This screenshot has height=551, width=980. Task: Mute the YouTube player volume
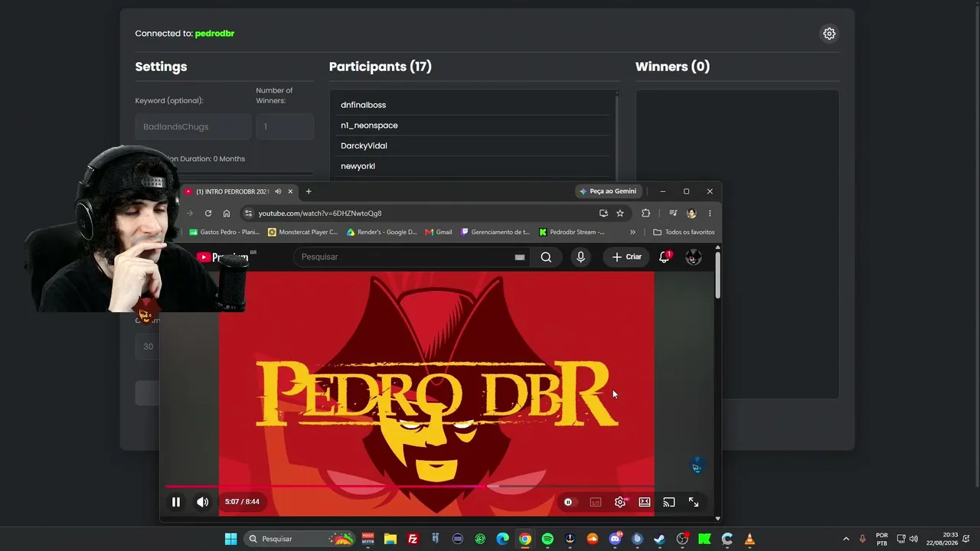[202, 502]
